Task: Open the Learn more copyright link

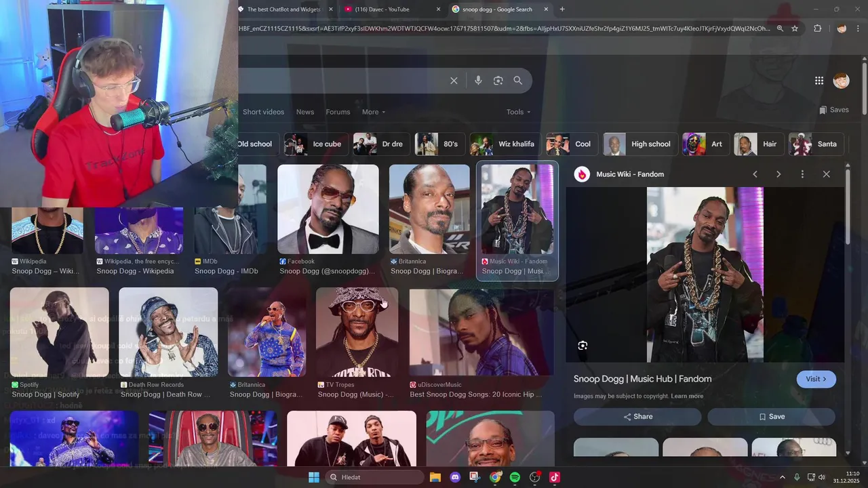Action: click(687, 396)
